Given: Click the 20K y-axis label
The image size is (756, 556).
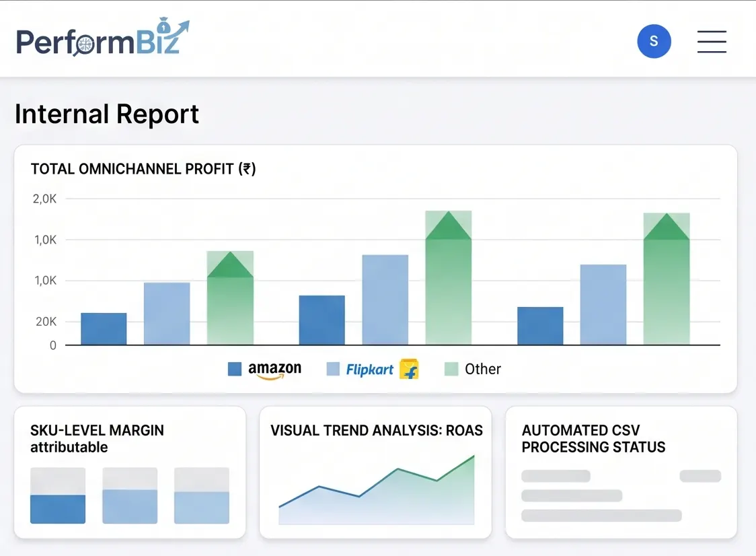Looking at the screenshot, I should (x=46, y=322).
